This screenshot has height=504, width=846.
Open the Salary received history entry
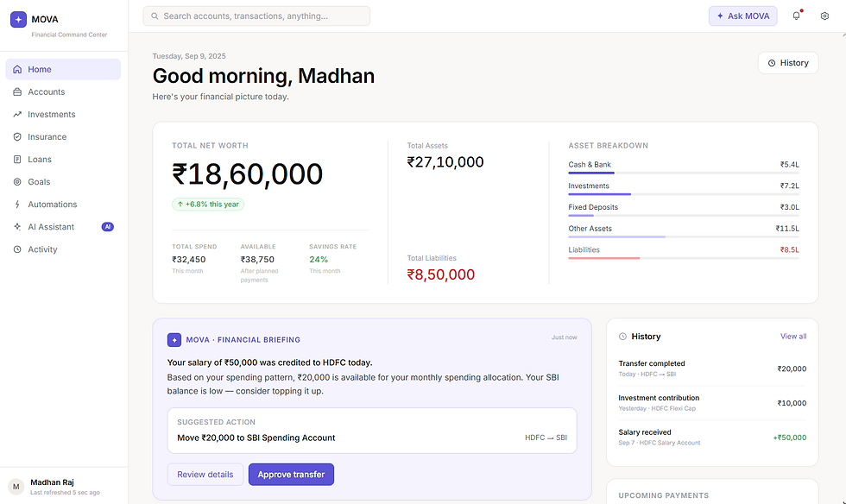[x=712, y=438]
